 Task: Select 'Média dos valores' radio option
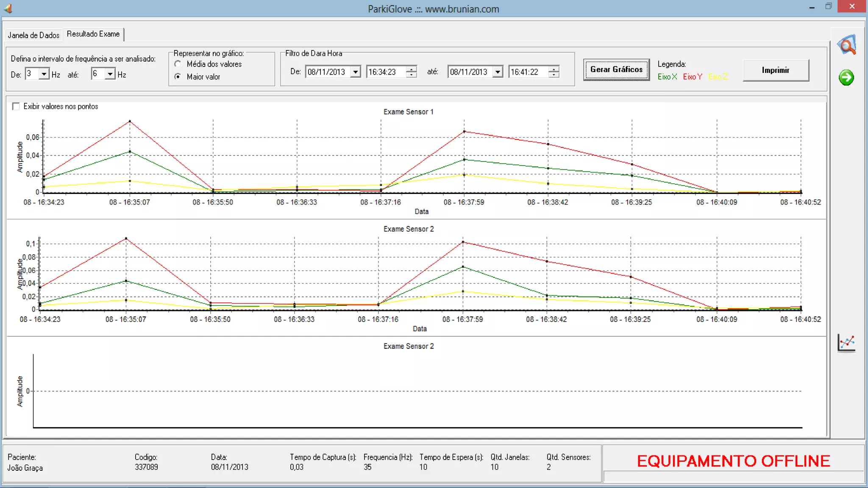[178, 64]
